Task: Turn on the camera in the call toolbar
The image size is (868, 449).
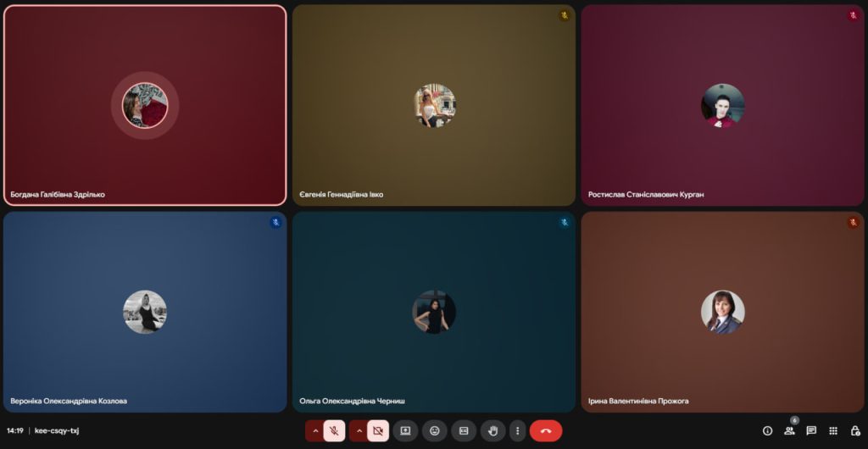Action: pyautogui.click(x=378, y=430)
